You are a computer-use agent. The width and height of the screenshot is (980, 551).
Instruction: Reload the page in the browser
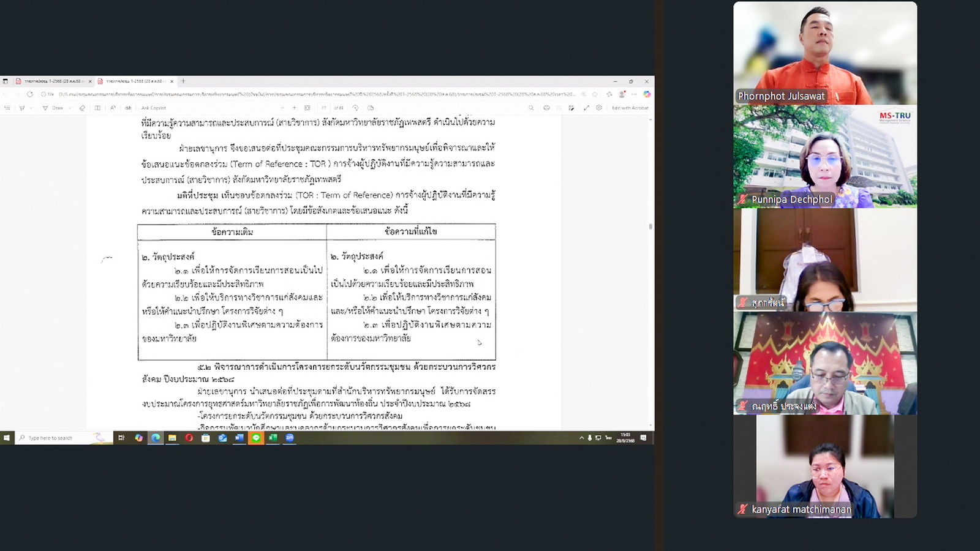coord(30,94)
